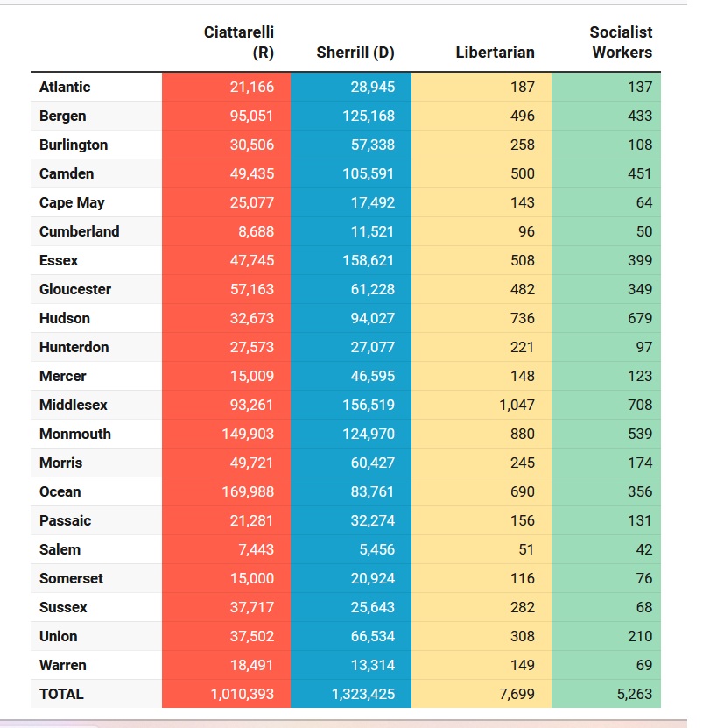Select the TOTAL row label

61,694
